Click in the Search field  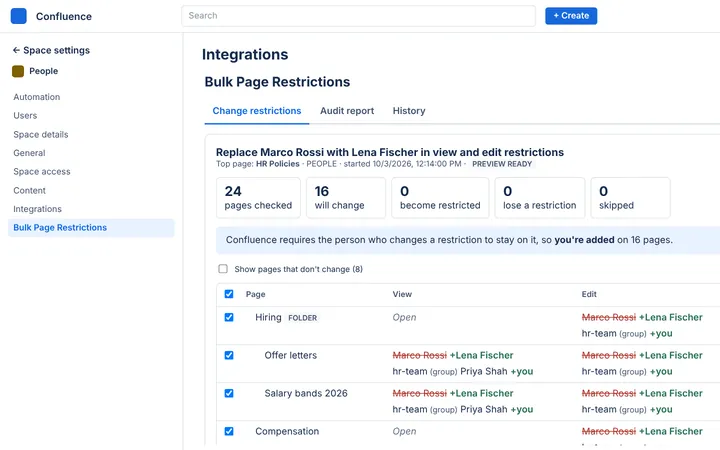coord(358,16)
